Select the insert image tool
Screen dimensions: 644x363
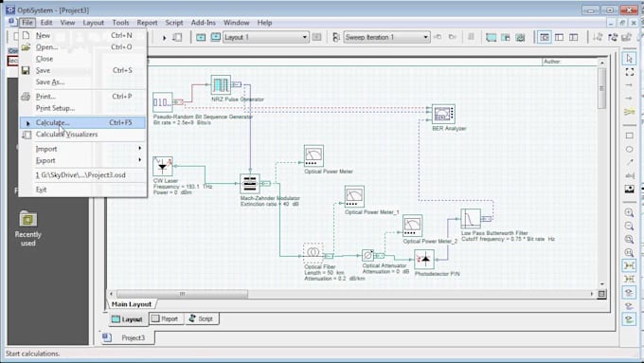pyautogui.click(x=629, y=190)
